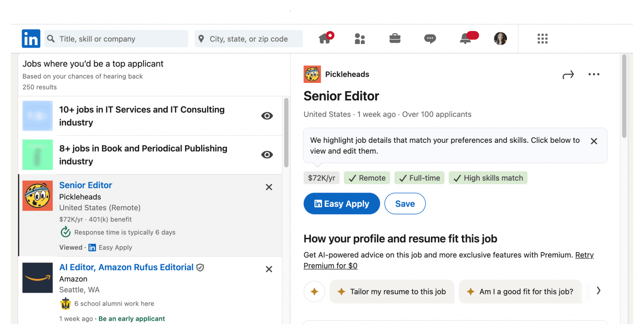Toggle the Remote filter tag
Screen dimensions: 644x335
tap(366, 178)
